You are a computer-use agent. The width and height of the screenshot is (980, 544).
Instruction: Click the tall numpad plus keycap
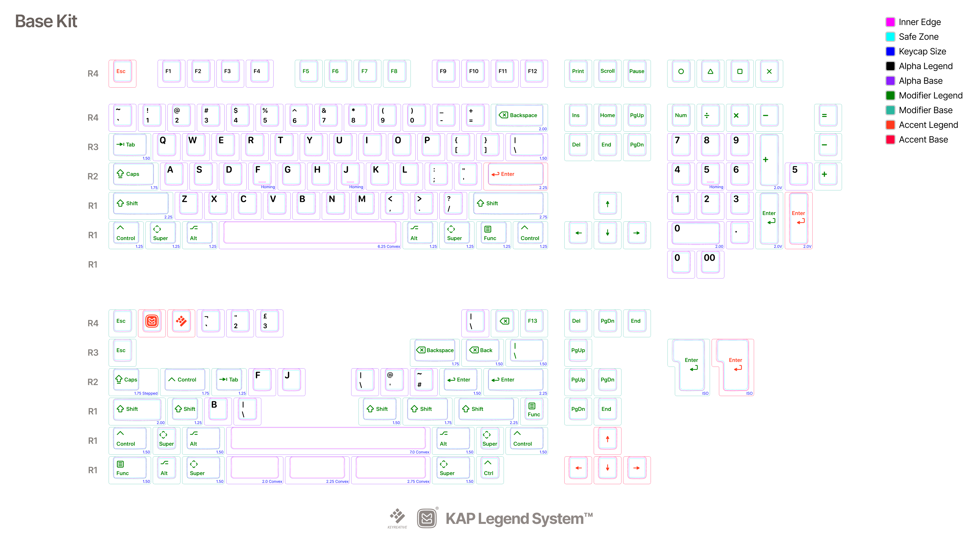(x=769, y=162)
